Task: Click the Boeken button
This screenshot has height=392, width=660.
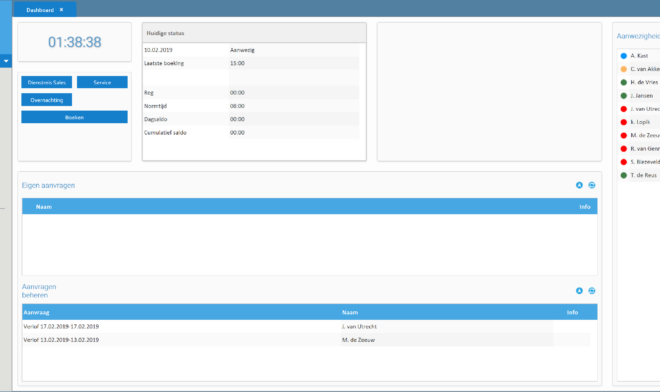Action: pyautogui.click(x=75, y=117)
